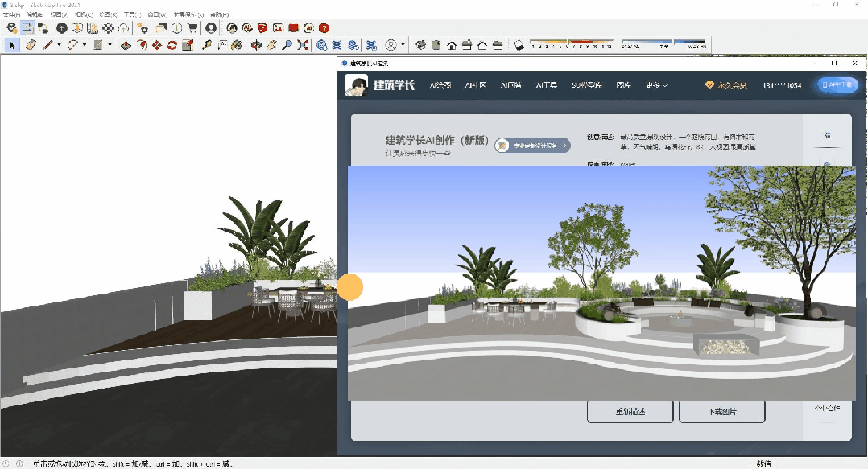The image size is (868, 469).
Task: Select the Pencil line tool
Action: click(48, 45)
